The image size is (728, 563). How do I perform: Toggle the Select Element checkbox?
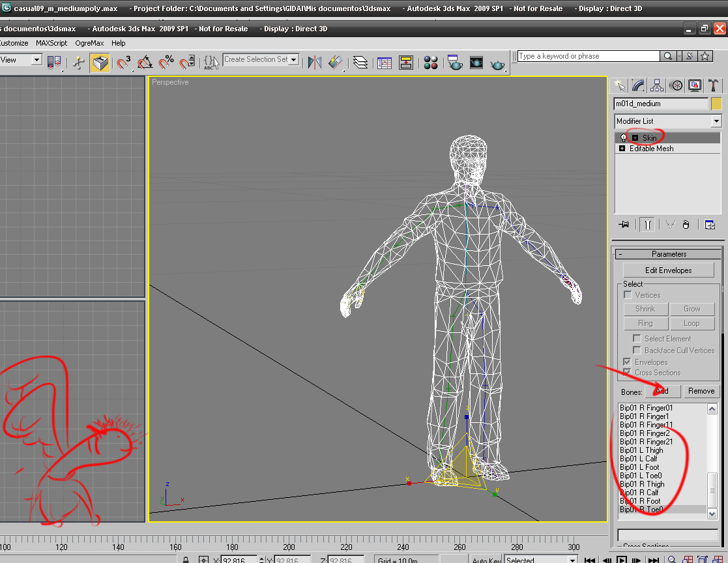point(637,338)
